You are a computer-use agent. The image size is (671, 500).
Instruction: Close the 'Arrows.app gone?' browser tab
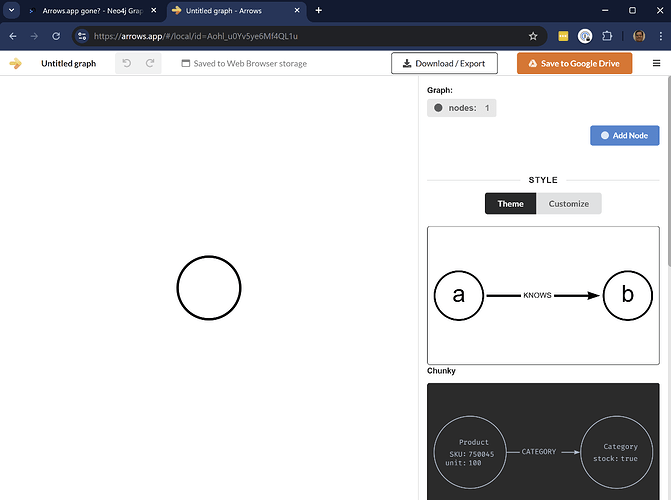coord(154,10)
